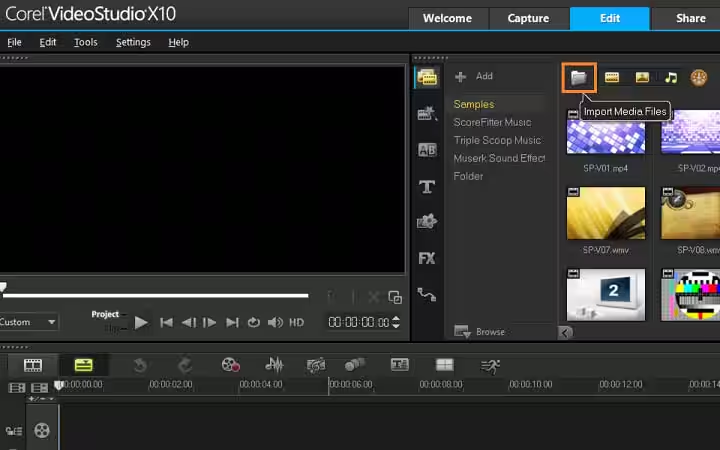Open the Tools menu
This screenshot has height=450, width=720.
click(x=85, y=42)
